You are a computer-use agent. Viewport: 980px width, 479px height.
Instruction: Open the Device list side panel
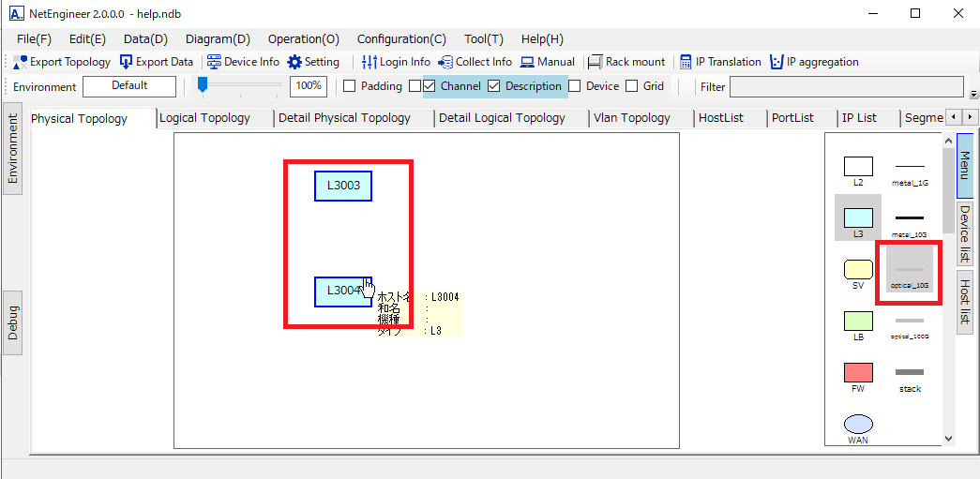[964, 233]
